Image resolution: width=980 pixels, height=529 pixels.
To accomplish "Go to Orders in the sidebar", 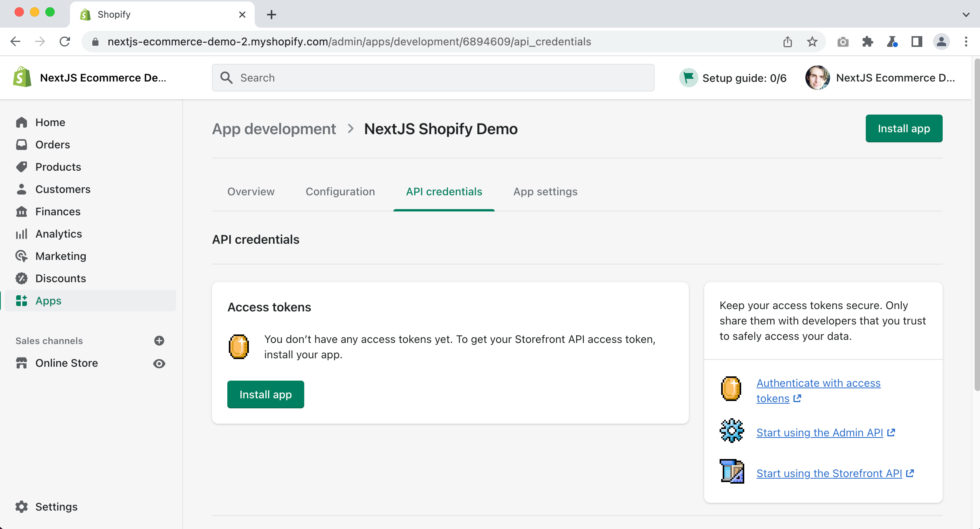I will click(x=53, y=145).
